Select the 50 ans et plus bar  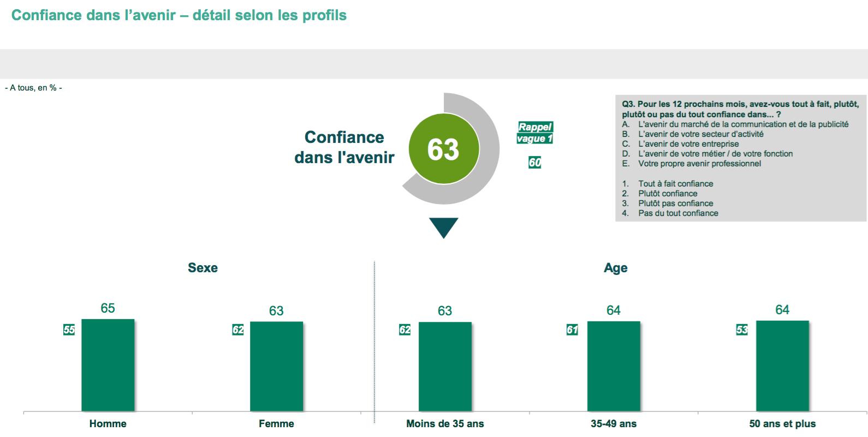[x=783, y=366]
